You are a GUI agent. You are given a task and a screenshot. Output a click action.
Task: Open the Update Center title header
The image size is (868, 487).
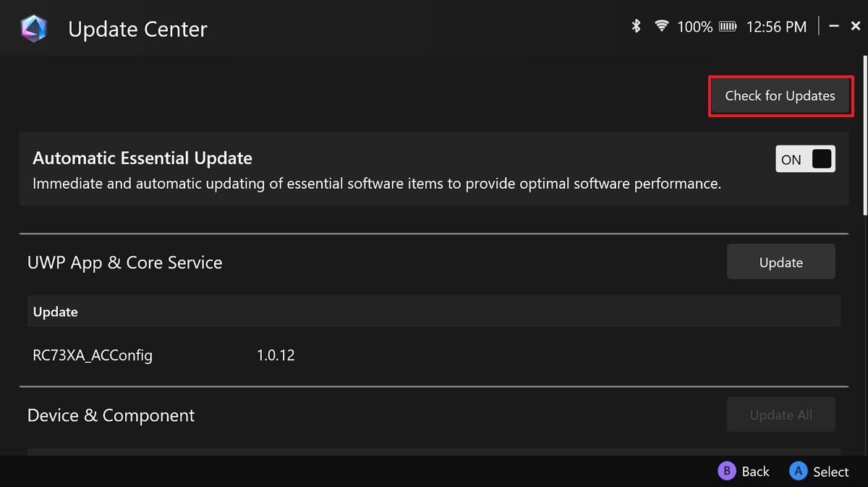137,29
